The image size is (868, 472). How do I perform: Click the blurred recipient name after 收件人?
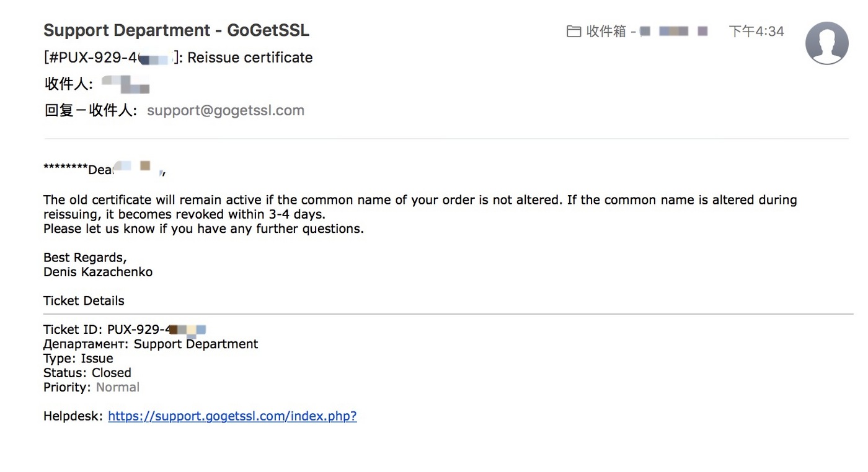(126, 84)
